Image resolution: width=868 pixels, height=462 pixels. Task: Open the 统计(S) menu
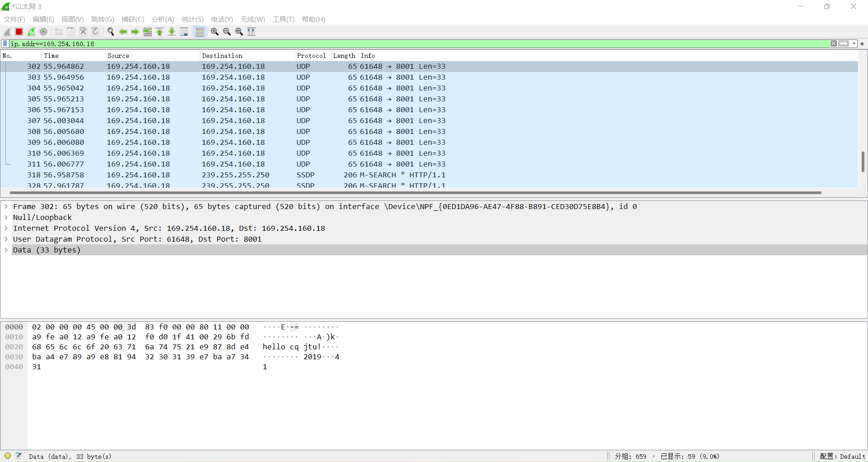[193, 19]
